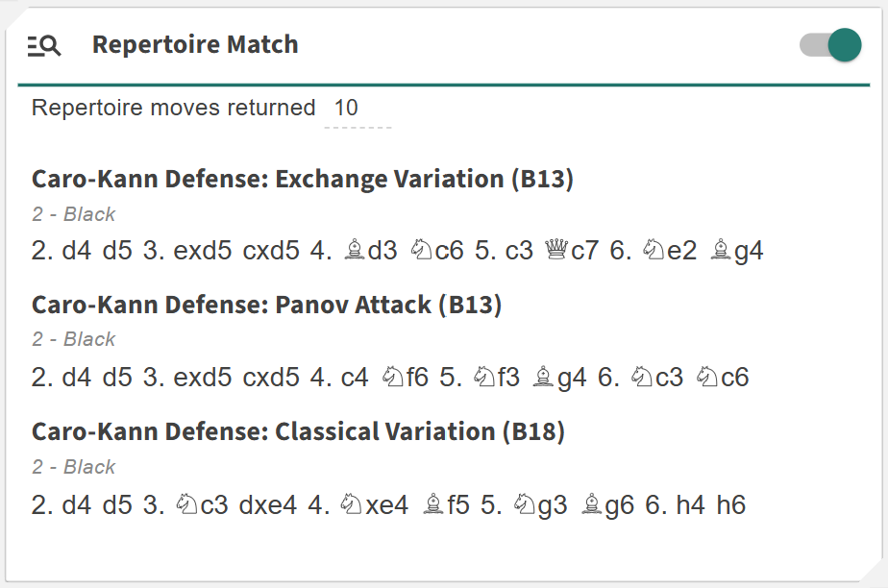Open Caro-Kann Classical Variation (B18) heading

point(298,432)
